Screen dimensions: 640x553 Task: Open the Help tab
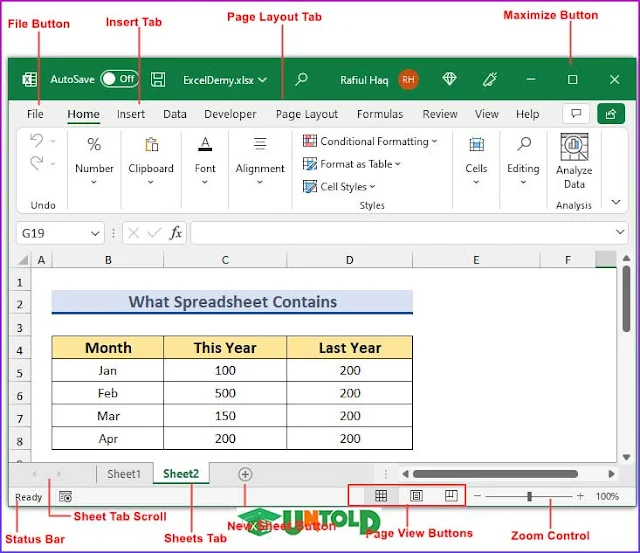(527, 114)
